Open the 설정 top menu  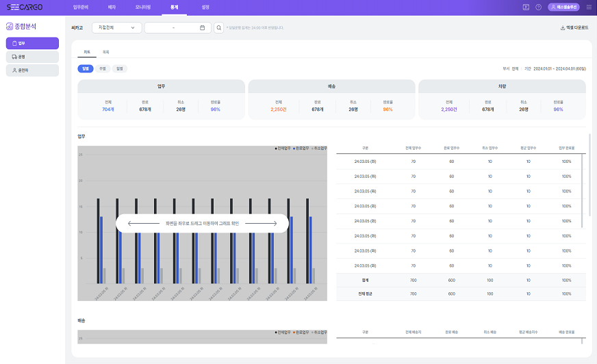(x=205, y=7)
